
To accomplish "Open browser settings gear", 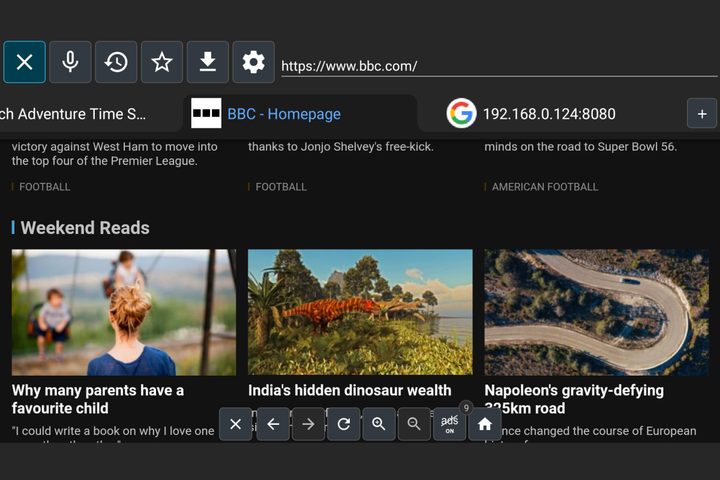I will [x=254, y=62].
